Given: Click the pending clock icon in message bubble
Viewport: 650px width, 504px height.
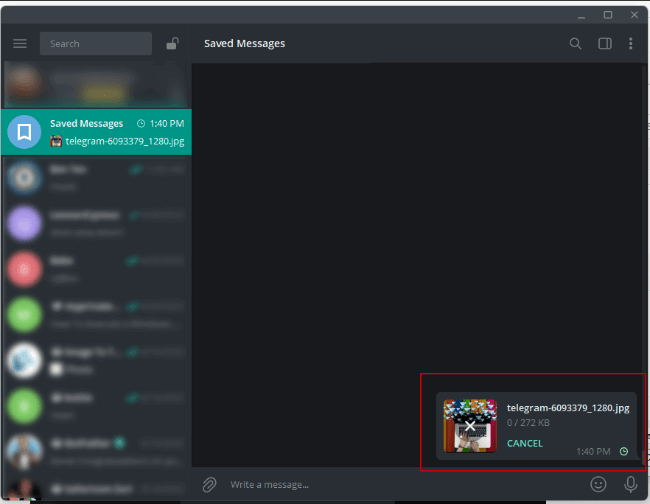Looking at the screenshot, I should pyautogui.click(x=623, y=451).
